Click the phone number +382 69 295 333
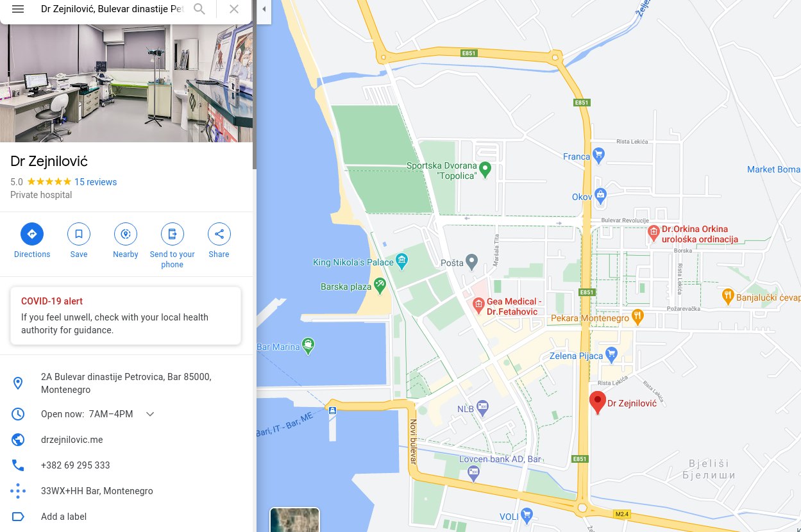This screenshot has width=801, height=532. click(76, 465)
